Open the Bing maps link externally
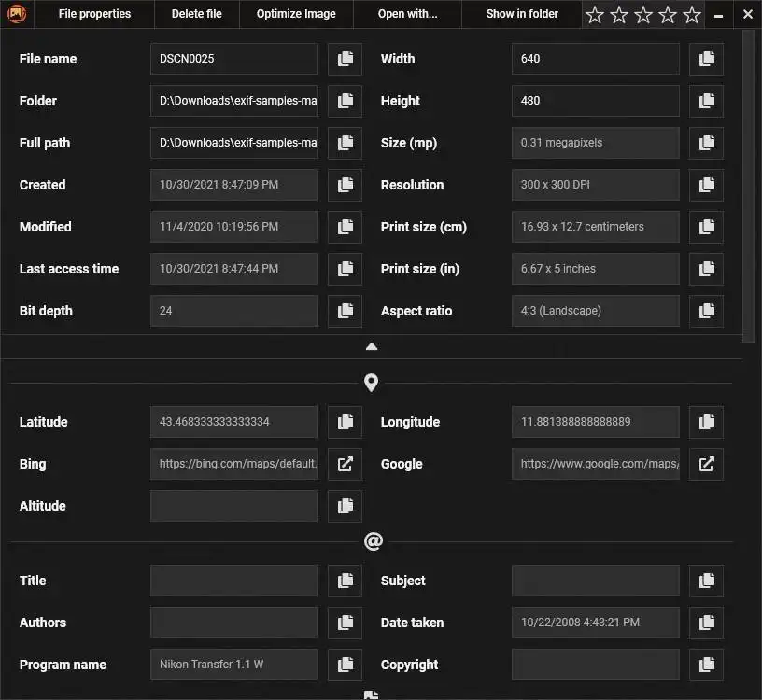The height and width of the screenshot is (700, 762). [x=345, y=464]
